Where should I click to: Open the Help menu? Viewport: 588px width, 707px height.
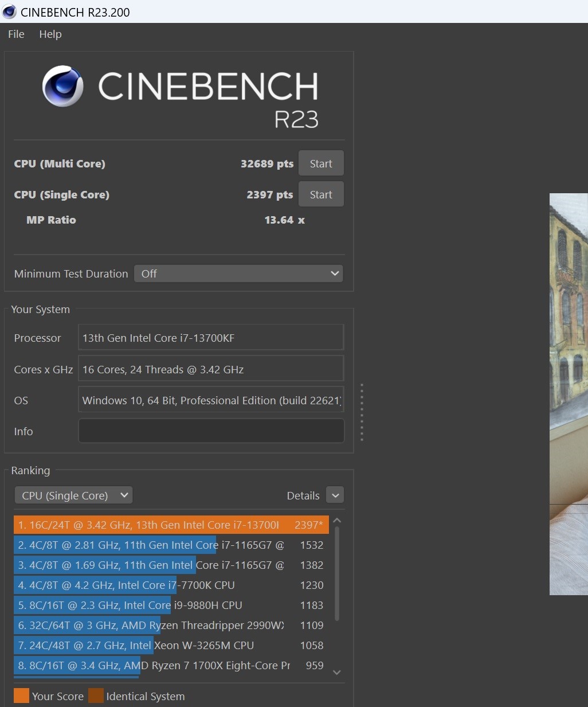50,34
